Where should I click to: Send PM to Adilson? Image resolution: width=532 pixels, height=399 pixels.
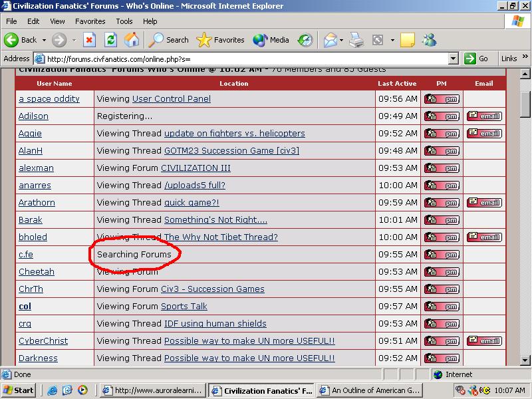pyautogui.click(x=442, y=116)
